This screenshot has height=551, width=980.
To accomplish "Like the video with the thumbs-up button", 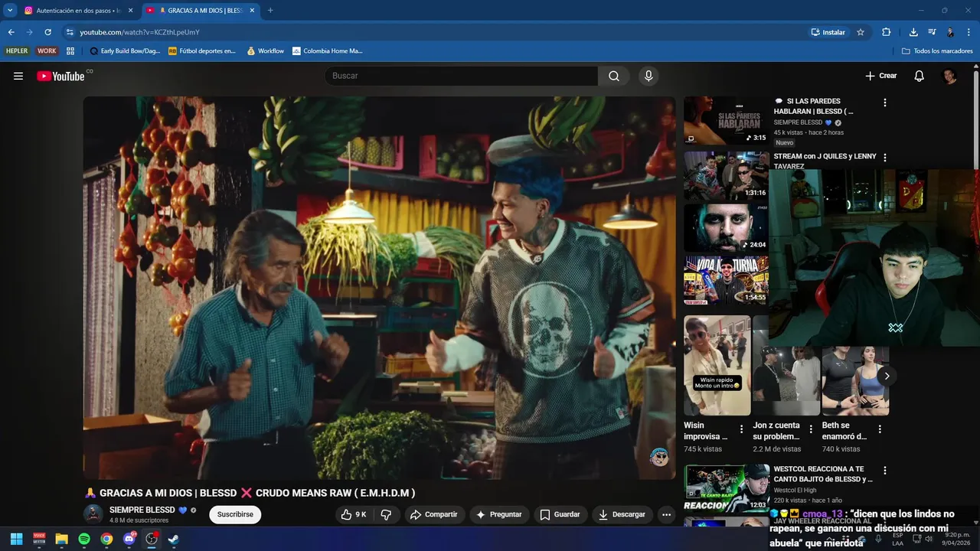I will coord(354,515).
